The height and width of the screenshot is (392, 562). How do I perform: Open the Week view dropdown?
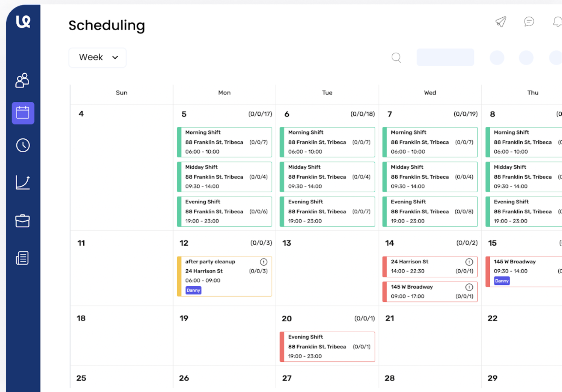tap(97, 57)
